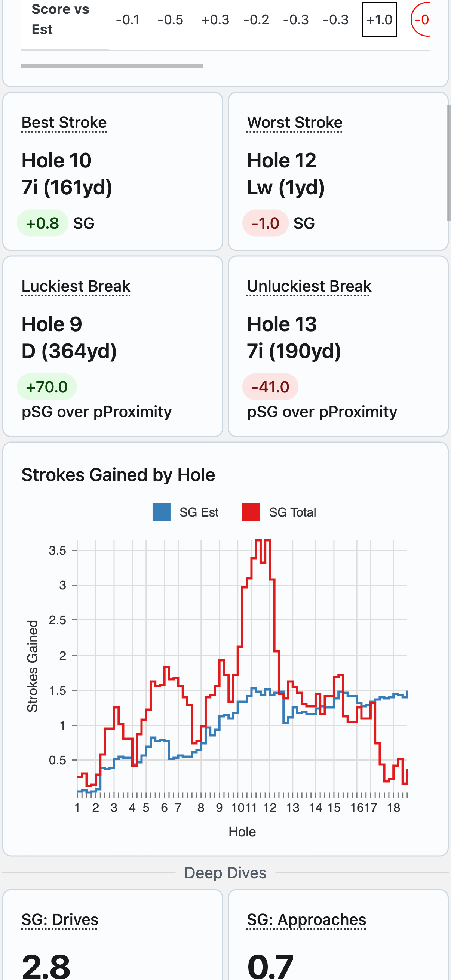Click the -1.0 SG badge on Worst Stroke

266,223
